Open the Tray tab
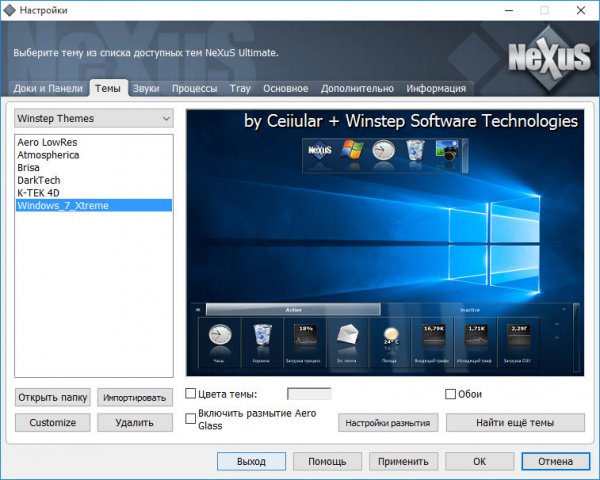 (x=240, y=88)
